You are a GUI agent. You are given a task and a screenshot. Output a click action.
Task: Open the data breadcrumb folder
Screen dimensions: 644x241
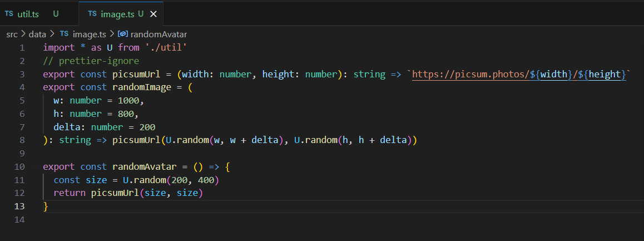pyautogui.click(x=37, y=35)
